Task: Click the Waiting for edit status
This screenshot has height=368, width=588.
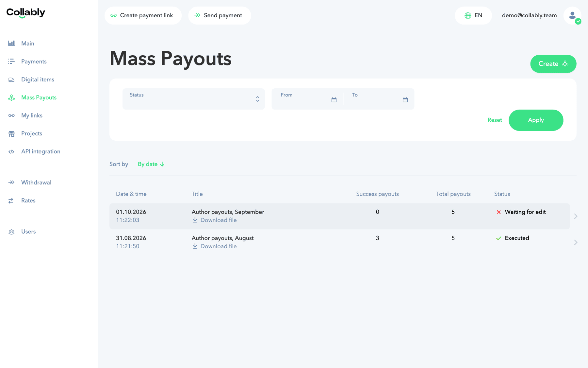Action: (x=525, y=212)
